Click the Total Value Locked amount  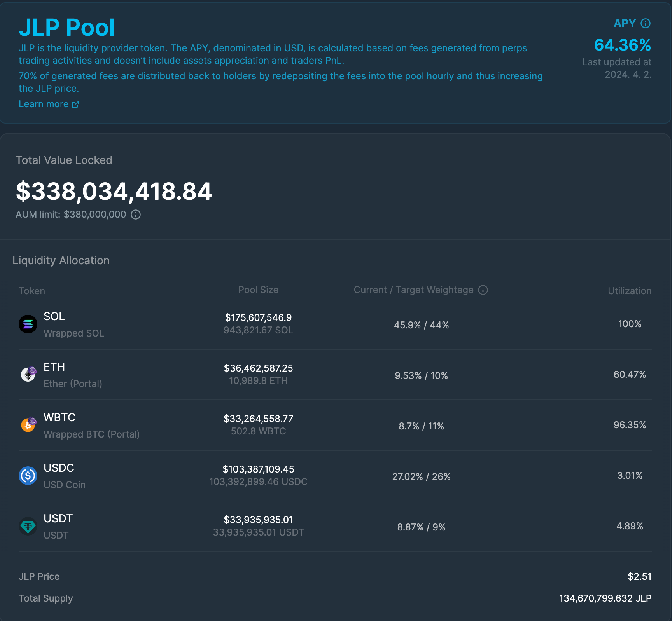[x=114, y=191]
